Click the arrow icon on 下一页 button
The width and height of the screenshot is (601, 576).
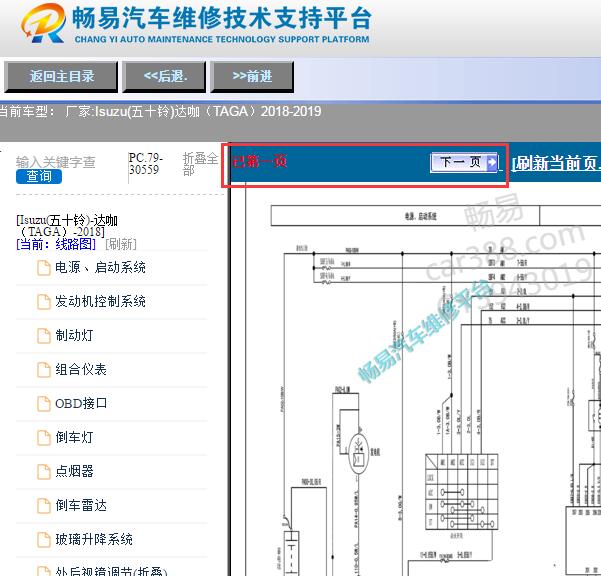coord(491,162)
